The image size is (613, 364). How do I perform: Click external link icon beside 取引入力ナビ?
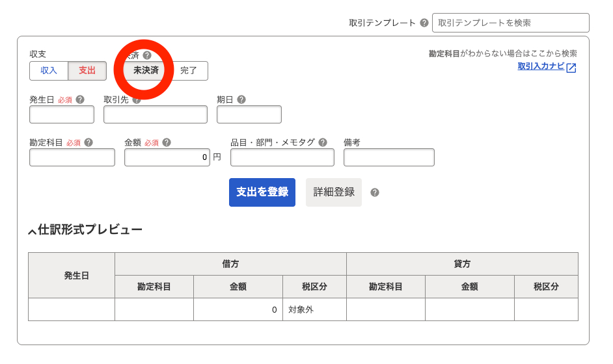point(571,68)
